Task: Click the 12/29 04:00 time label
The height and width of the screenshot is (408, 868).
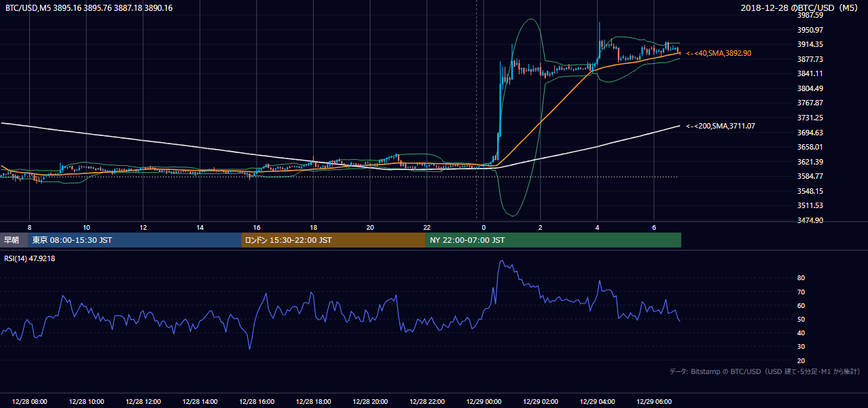Action: (597, 402)
